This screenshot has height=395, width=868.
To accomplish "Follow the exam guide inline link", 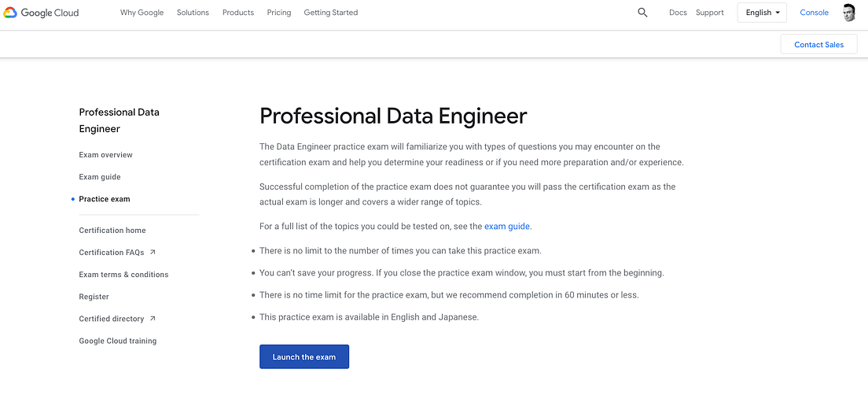I will point(507,227).
